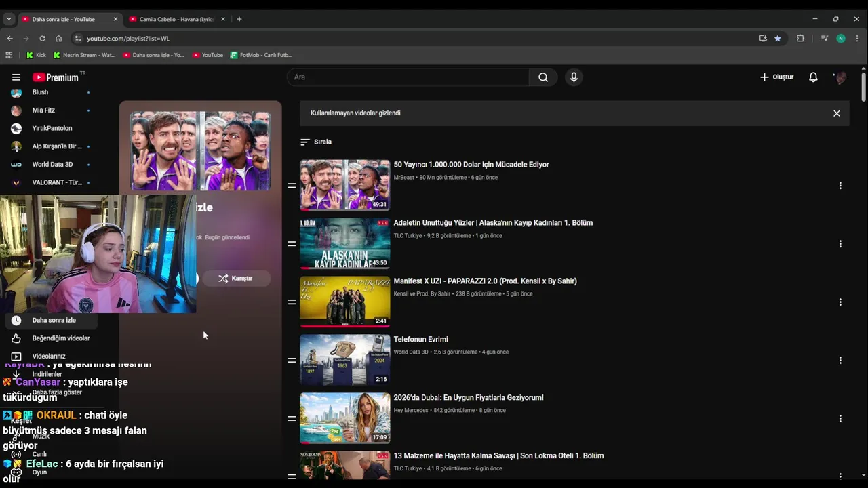Open the Mia Fitz subscription
Image resolution: width=868 pixels, height=488 pixels.
pyautogui.click(x=51, y=110)
